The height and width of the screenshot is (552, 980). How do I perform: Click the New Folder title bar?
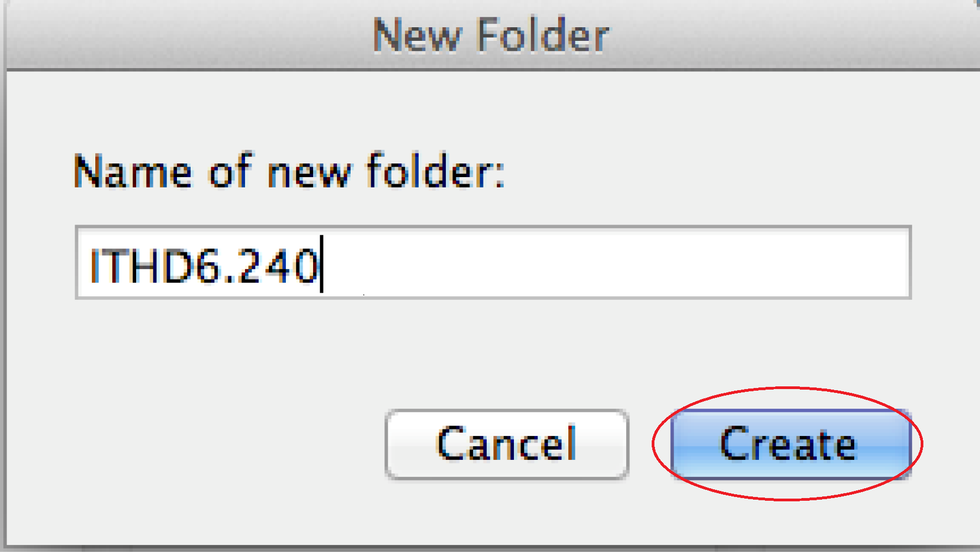coord(490,35)
